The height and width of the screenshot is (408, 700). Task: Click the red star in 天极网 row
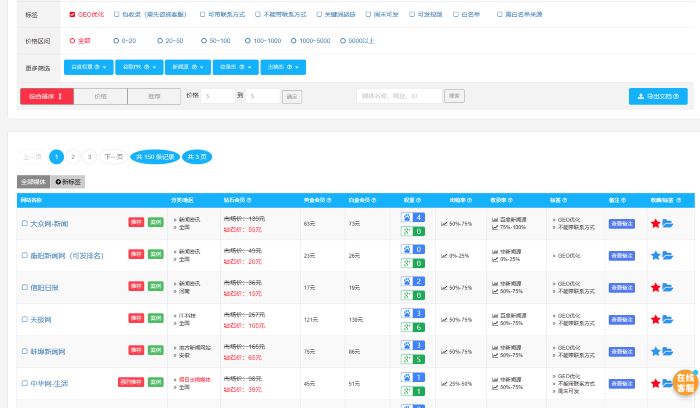[655, 320]
